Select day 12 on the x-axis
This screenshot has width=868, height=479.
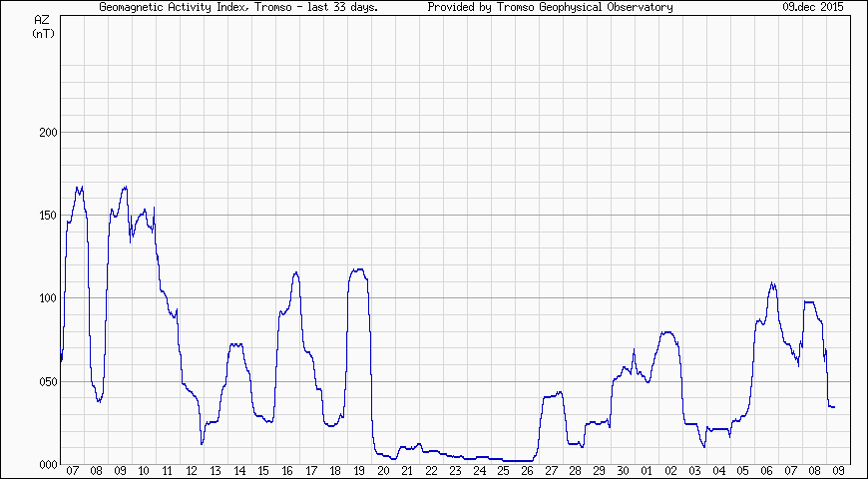[192, 471]
